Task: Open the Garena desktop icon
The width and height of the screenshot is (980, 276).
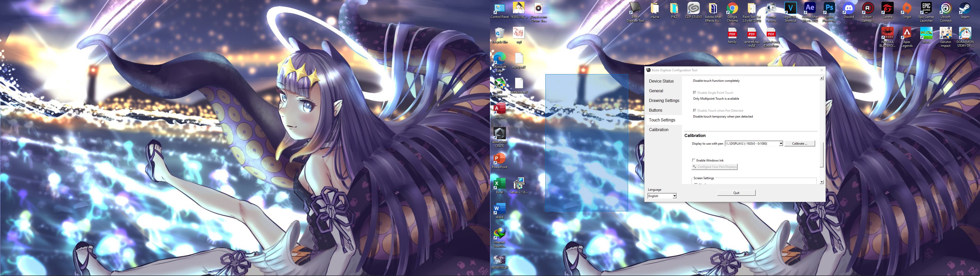Action: pos(888,11)
